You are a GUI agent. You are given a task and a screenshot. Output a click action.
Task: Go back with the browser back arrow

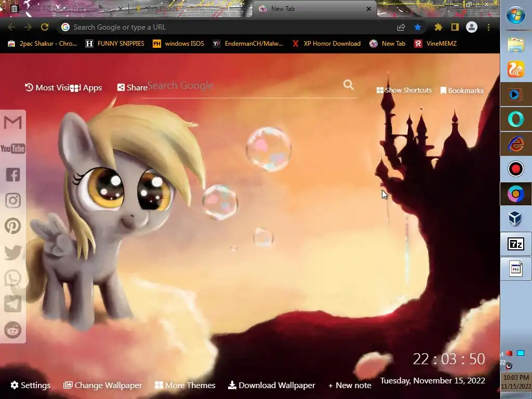[x=11, y=27]
